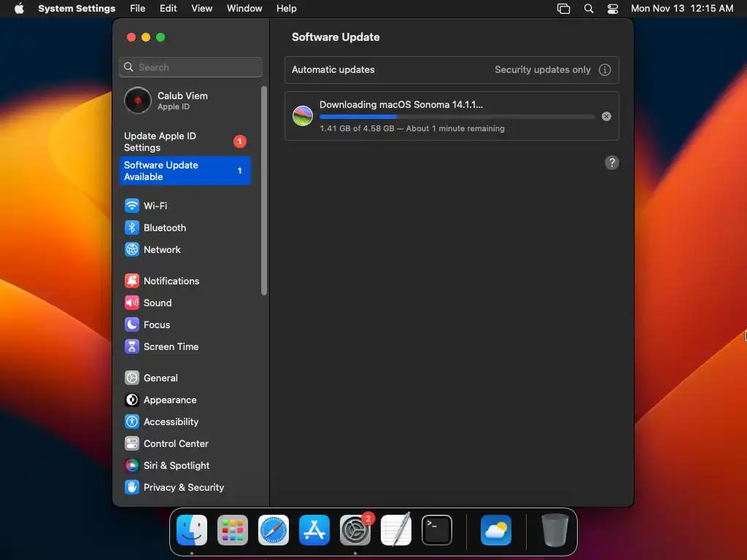Open the Notifications bell icon

132,281
